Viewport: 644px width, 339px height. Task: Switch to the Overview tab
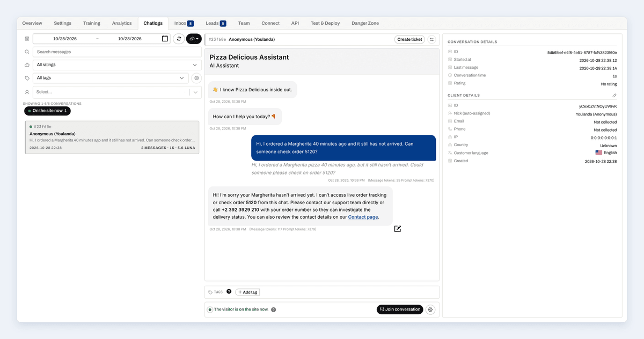(32, 23)
